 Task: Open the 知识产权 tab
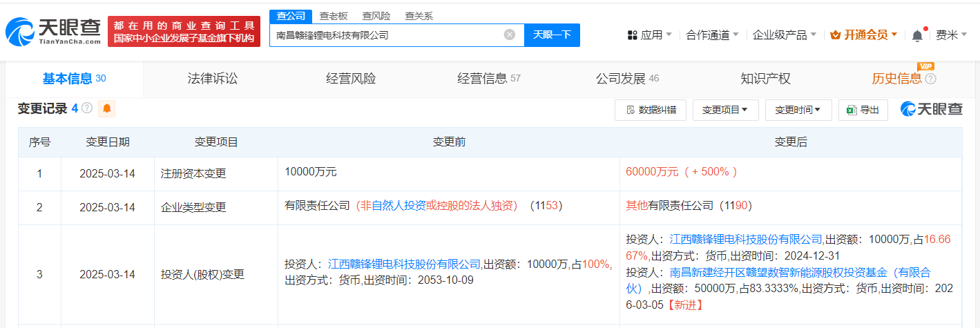[x=765, y=79]
